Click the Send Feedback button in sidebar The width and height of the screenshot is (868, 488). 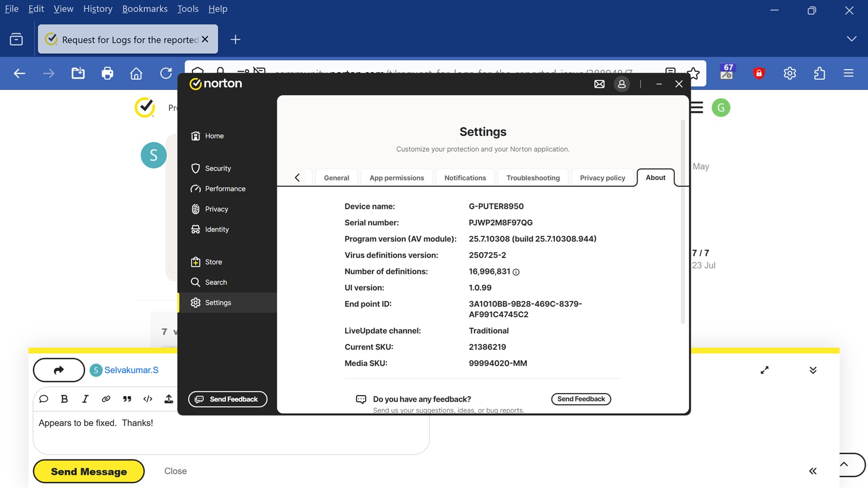(227, 399)
